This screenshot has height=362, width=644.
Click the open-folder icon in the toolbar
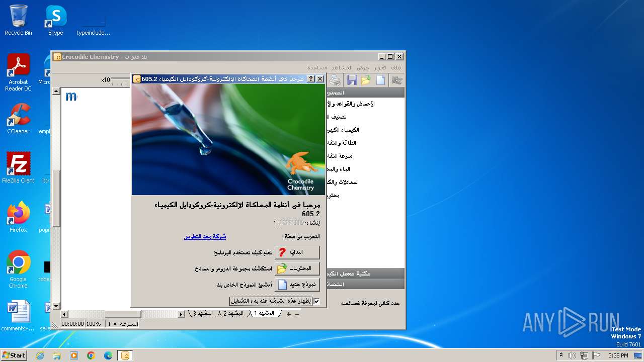[x=366, y=80]
